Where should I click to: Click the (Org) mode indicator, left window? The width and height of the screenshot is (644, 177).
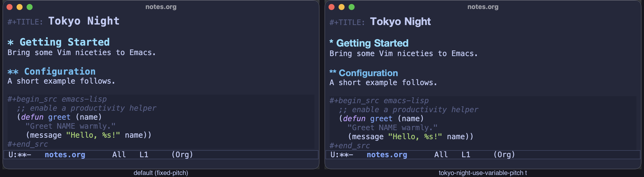tap(182, 155)
